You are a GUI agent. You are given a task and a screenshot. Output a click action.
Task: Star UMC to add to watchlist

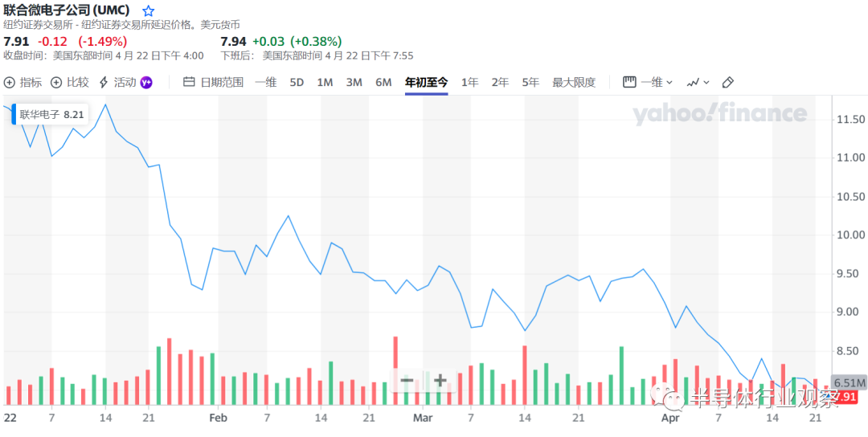148,10
